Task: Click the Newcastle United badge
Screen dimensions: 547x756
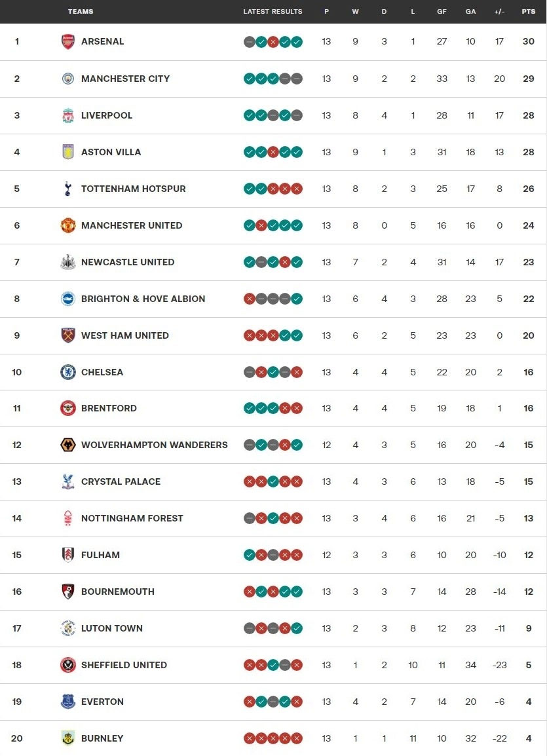Action: click(x=68, y=262)
